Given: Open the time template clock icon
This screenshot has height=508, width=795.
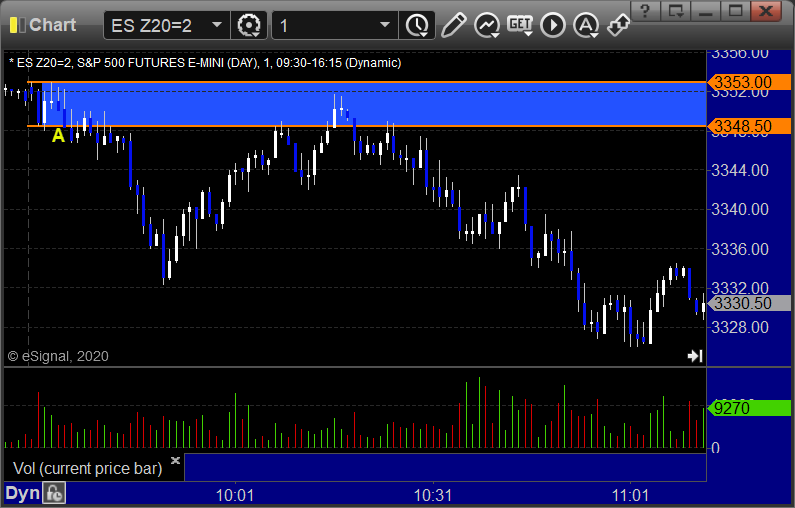Looking at the screenshot, I should 417,25.
